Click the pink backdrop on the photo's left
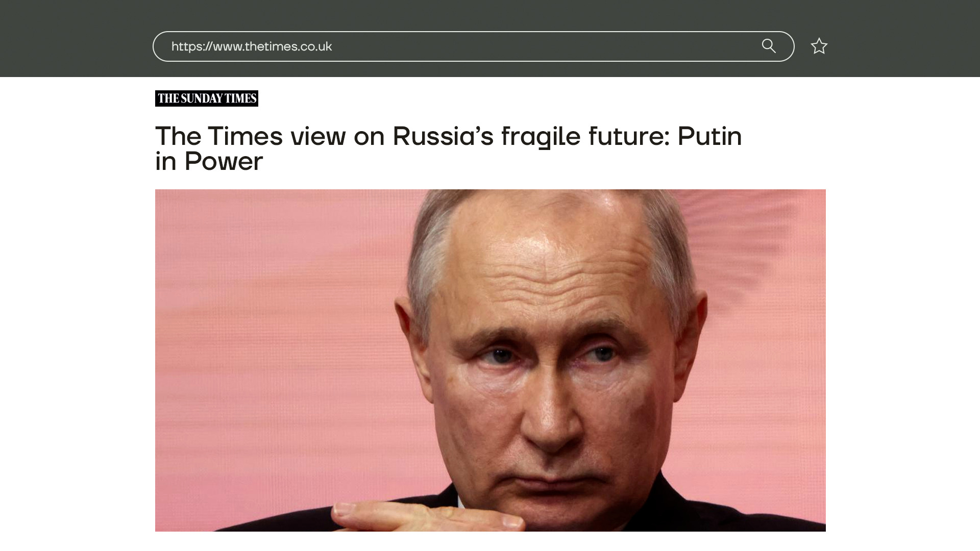980x551 pixels. coord(276,357)
